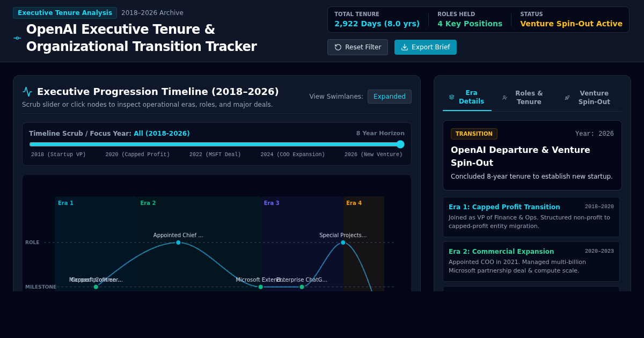
Task: Click the Appointed Chief role node
Action: (x=178, y=243)
